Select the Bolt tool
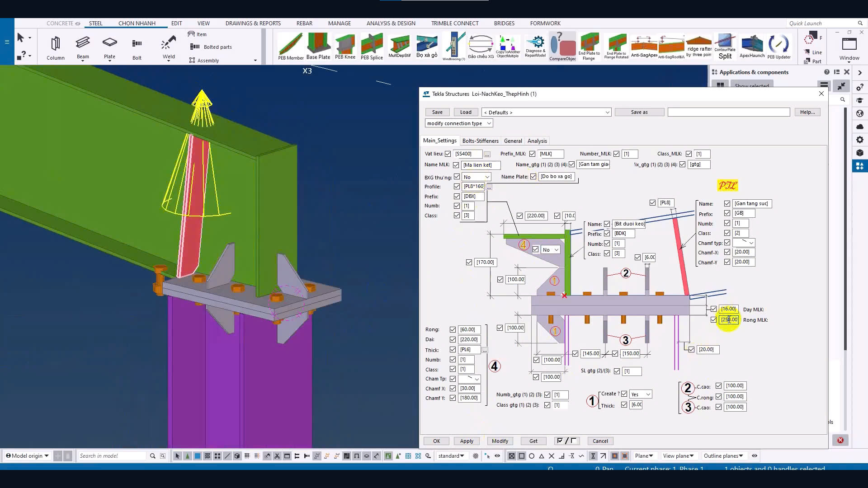This screenshot has width=868, height=488. click(137, 48)
